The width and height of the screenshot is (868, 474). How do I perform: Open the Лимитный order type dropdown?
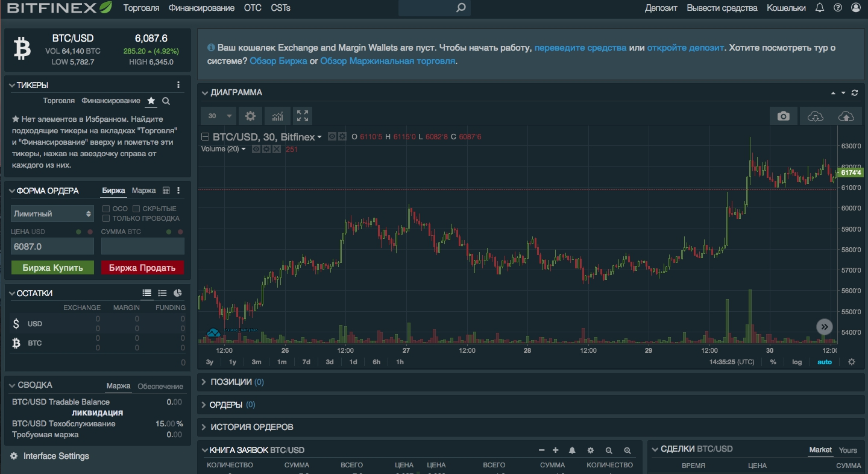coord(52,213)
